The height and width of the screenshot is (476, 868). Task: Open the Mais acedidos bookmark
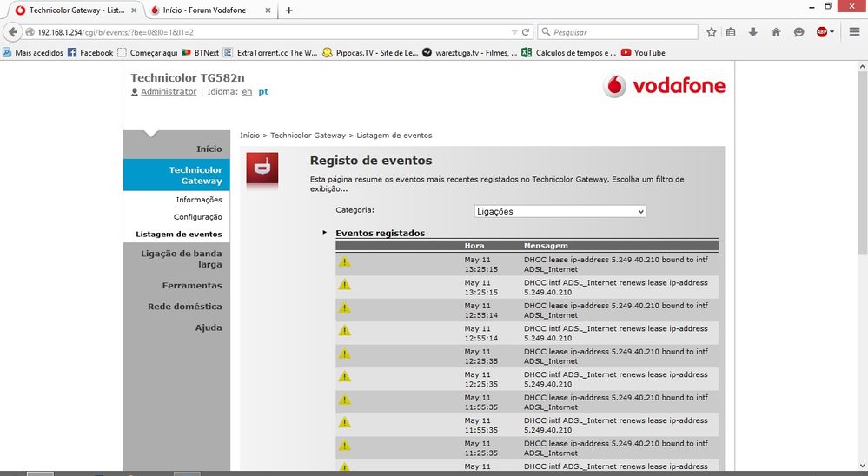pos(33,53)
